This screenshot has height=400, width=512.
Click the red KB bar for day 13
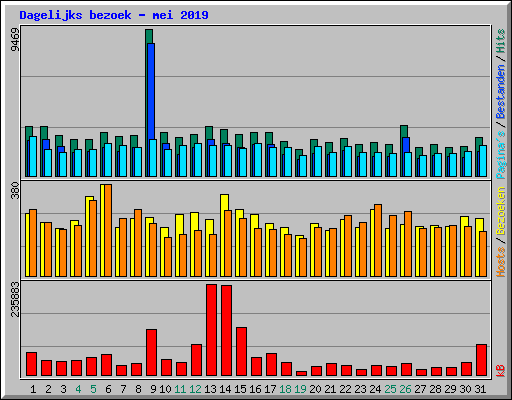coord(211,330)
